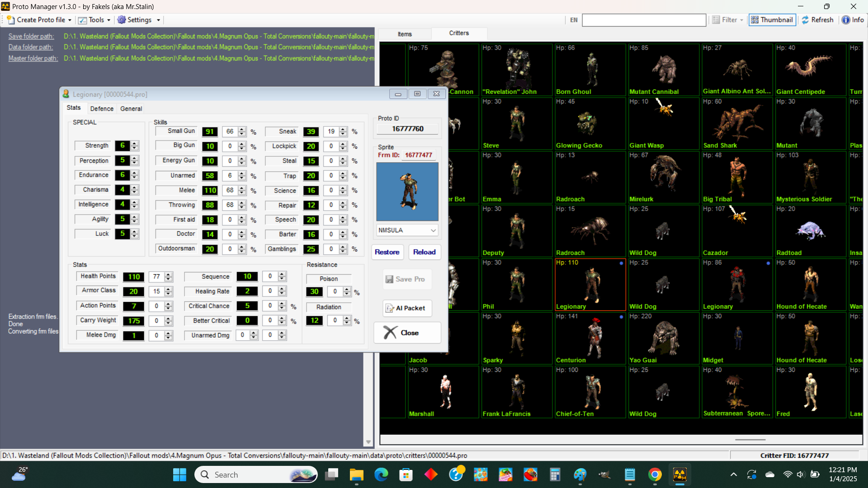This screenshot has height=488, width=868.
Task: Select the Born Ghoul critter thumbnail
Action: 590,70
